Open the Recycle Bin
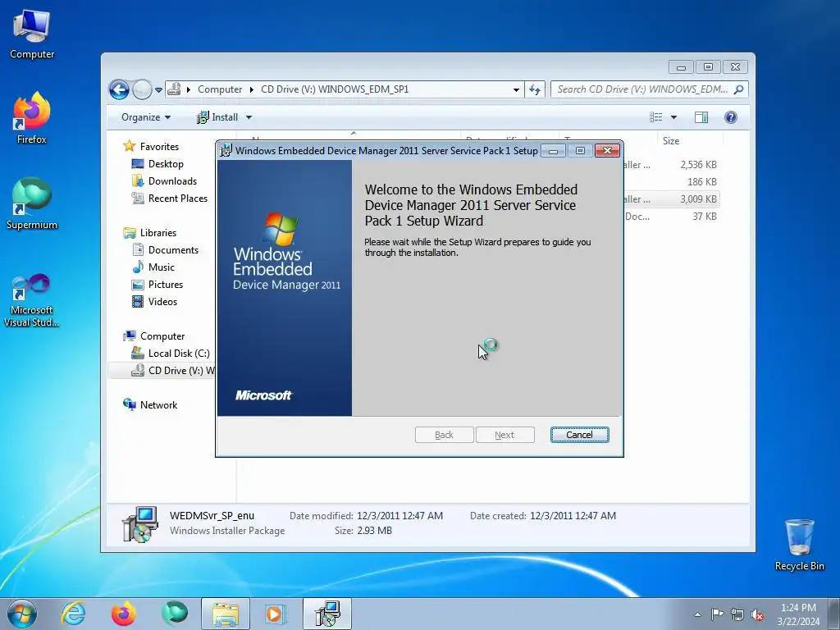840x630 pixels. click(799, 545)
